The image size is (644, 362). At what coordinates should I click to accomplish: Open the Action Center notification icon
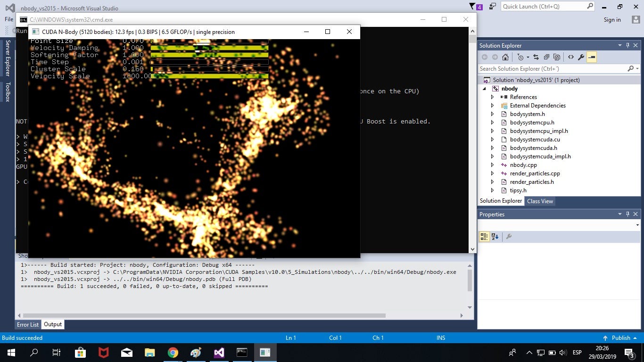(629, 353)
